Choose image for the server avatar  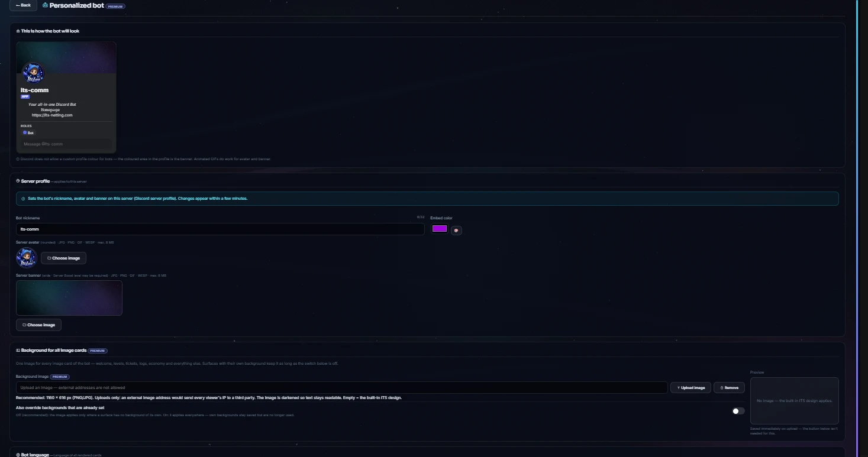point(64,258)
